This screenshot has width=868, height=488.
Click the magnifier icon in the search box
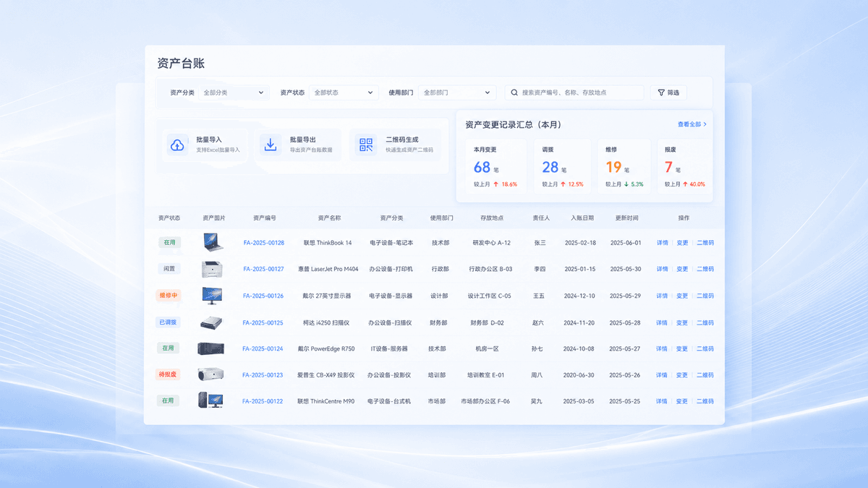[x=514, y=93]
